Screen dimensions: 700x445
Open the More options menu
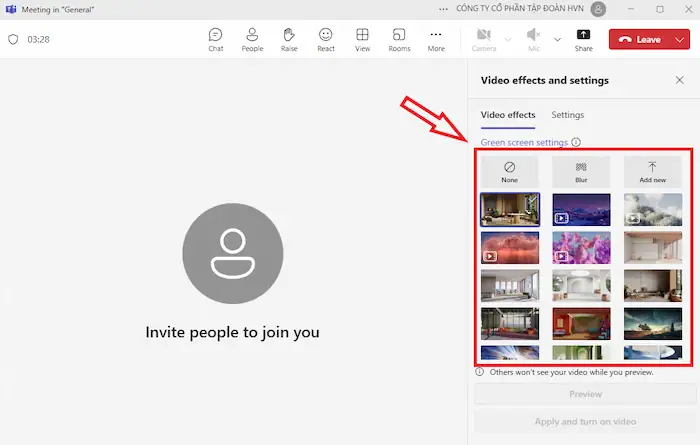click(x=436, y=39)
